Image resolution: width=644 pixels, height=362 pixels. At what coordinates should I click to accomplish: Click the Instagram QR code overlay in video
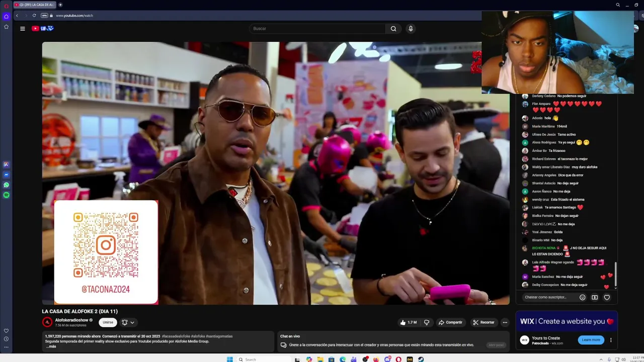[x=106, y=252]
